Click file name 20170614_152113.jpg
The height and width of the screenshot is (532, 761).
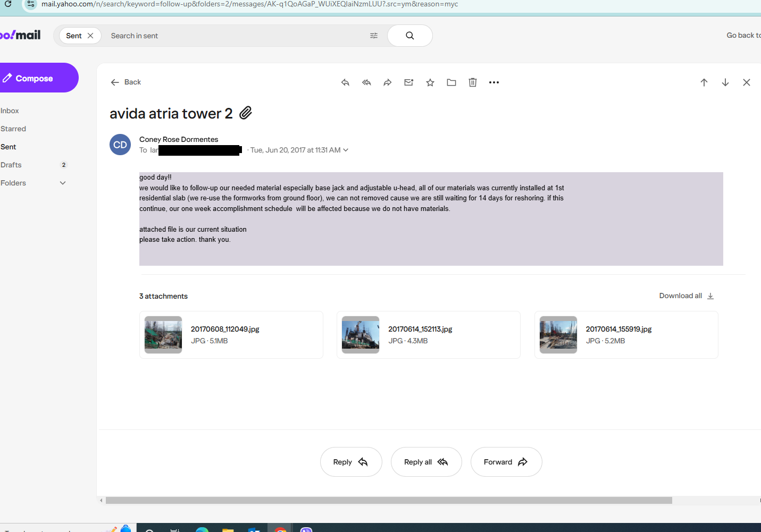[420, 329]
